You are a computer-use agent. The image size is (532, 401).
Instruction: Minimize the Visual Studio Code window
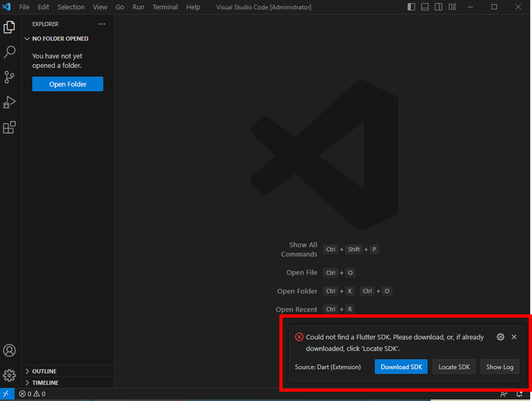[x=470, y=7]
